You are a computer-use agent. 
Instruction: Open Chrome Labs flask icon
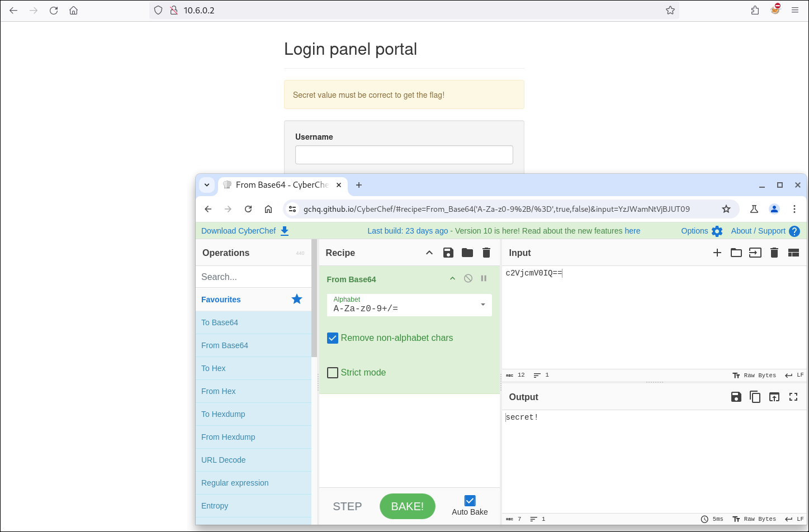[x=754, y=209]
